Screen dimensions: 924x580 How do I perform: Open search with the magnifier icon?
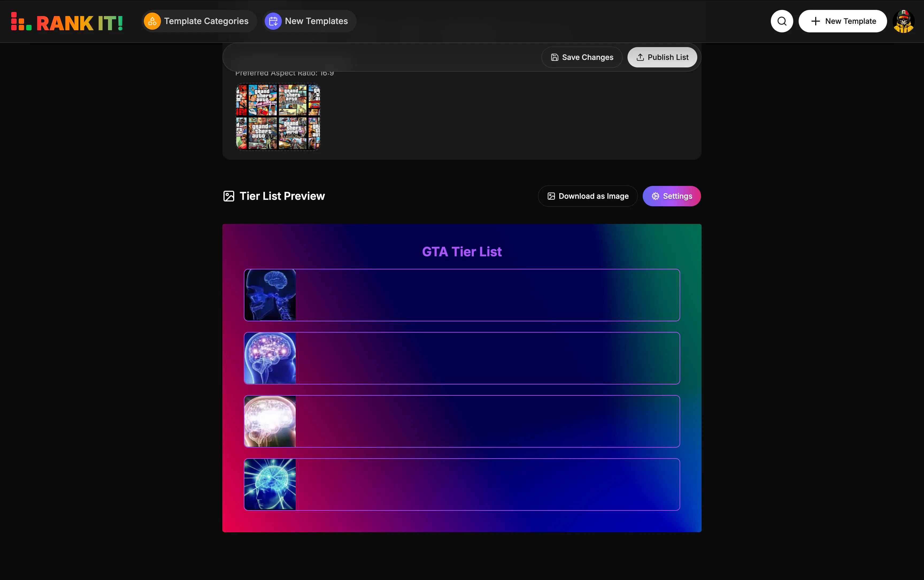click(x=782, y=21)
